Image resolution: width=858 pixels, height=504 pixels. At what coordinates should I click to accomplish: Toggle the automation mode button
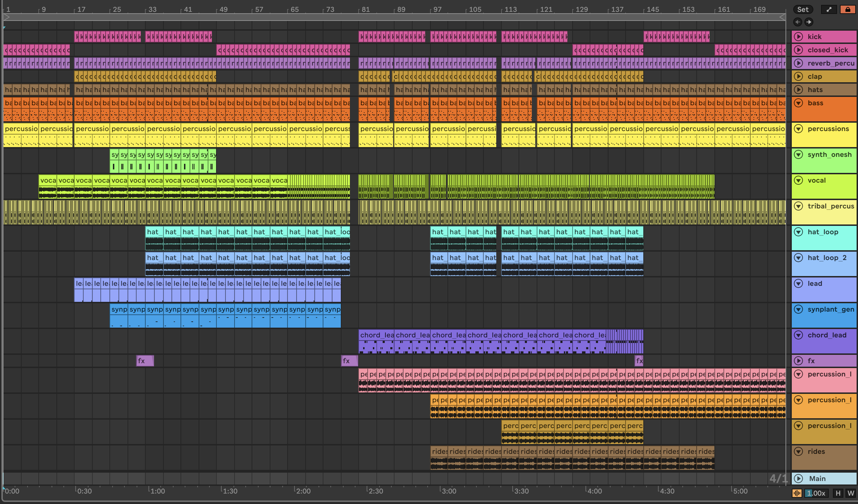(829, 9)
